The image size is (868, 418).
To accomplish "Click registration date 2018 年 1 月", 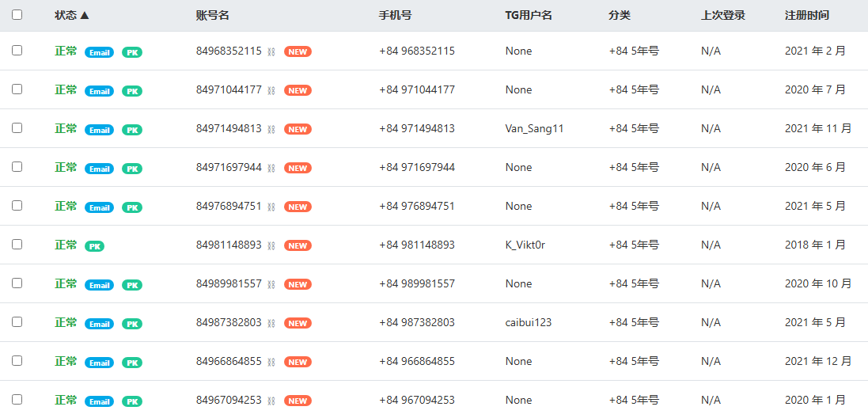I will point(816,245).
